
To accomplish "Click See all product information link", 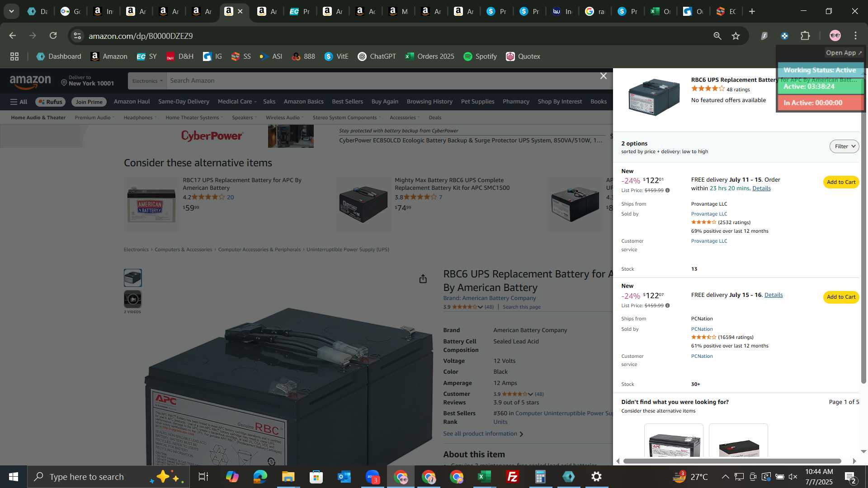I will (483, 434).
